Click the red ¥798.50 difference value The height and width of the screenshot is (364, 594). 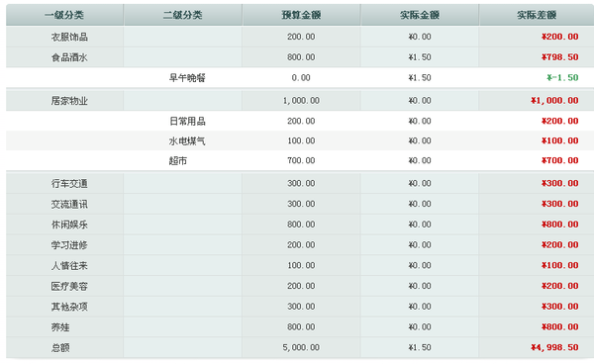click(560, 57)
